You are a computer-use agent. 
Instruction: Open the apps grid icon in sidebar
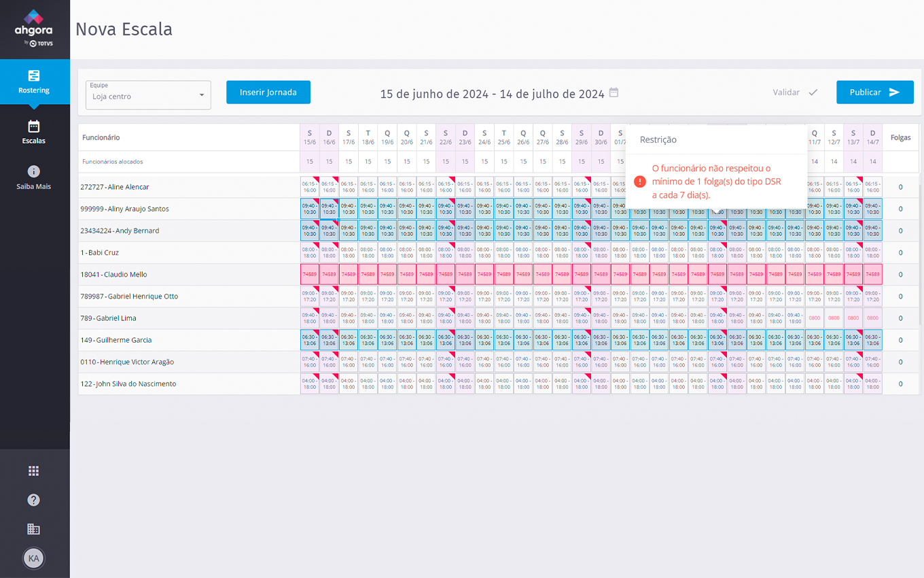pos(34,471)
